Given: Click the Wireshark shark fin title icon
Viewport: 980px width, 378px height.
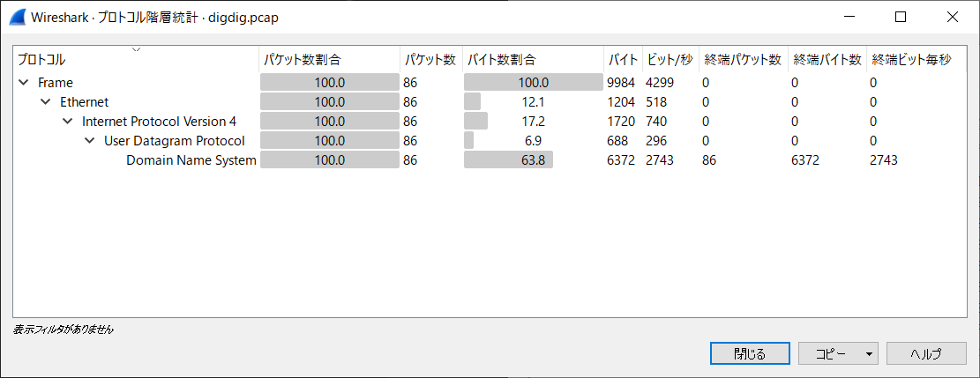Looking at the screenshot, I should pos(17,17).
